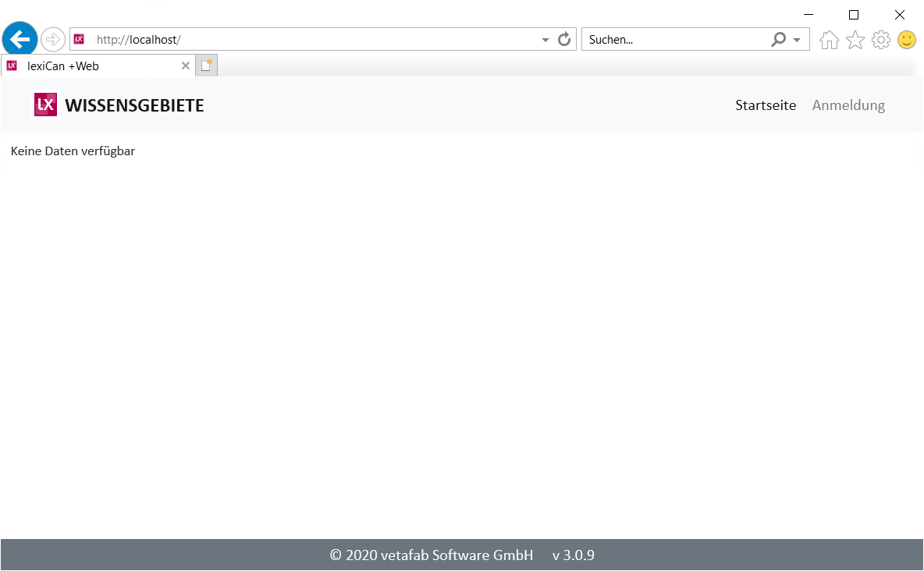Open favorites via the star icon
The height and width of the screenshot is (571, 924).
tap(855, 40)
